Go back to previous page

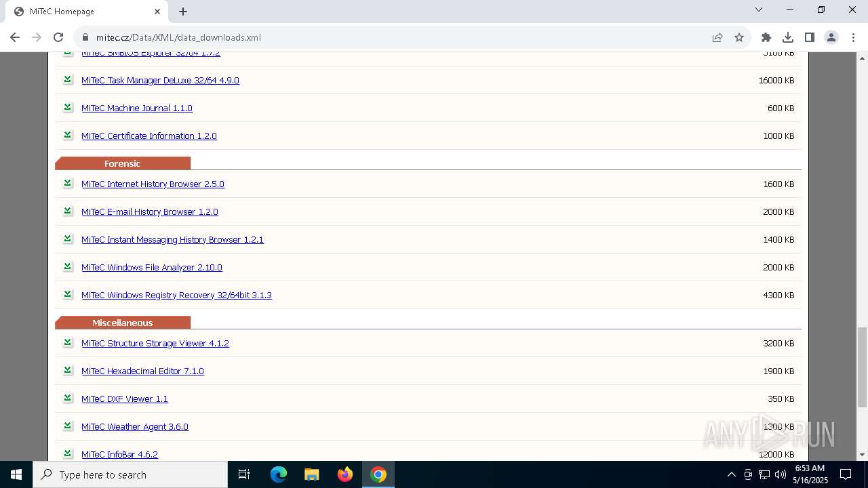click(15, 37)
